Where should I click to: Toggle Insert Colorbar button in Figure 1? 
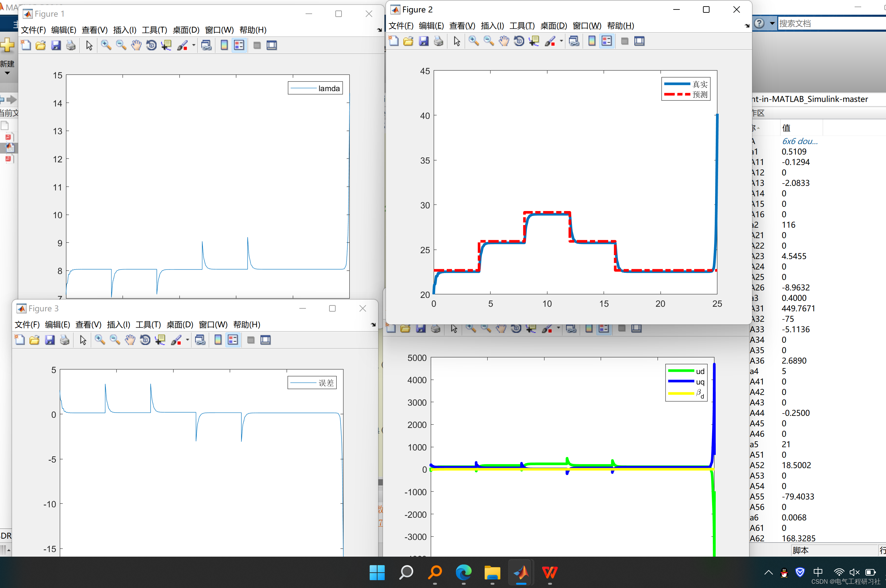tap(224, 45)
